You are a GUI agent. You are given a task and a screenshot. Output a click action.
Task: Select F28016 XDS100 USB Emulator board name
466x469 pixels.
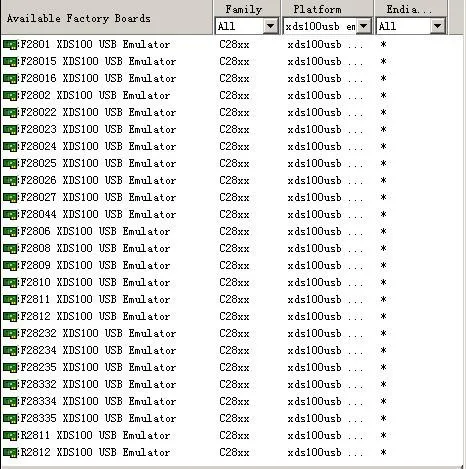coord(98,78)
